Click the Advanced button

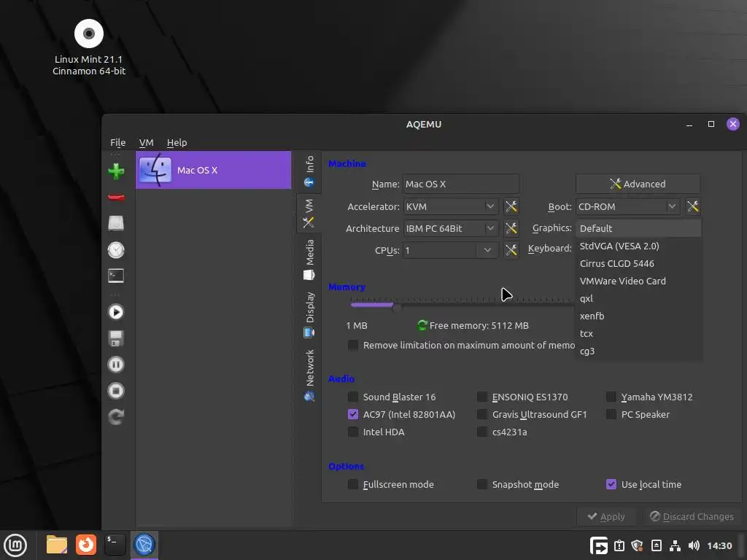(638, 184)
